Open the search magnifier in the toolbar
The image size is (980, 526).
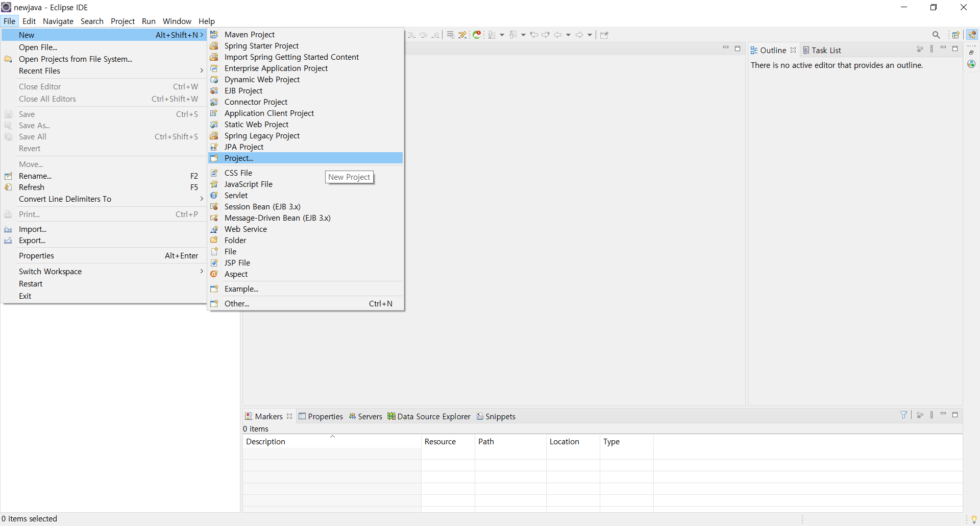tap(936, 35)
